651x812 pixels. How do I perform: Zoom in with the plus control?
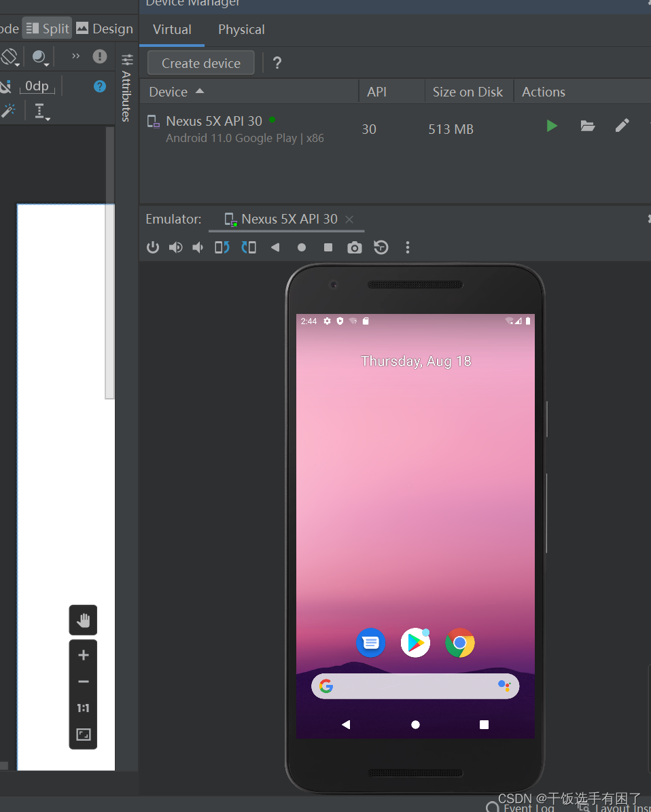83,655
